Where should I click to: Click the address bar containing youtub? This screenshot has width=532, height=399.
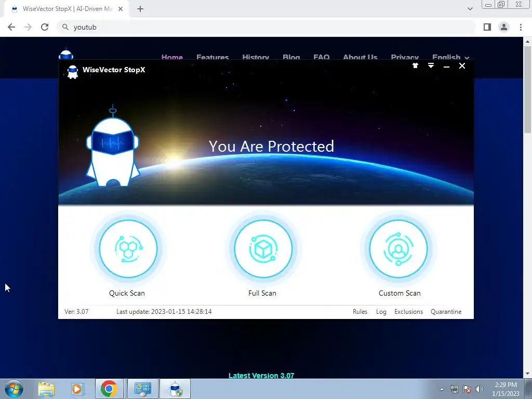coord(265,27)
